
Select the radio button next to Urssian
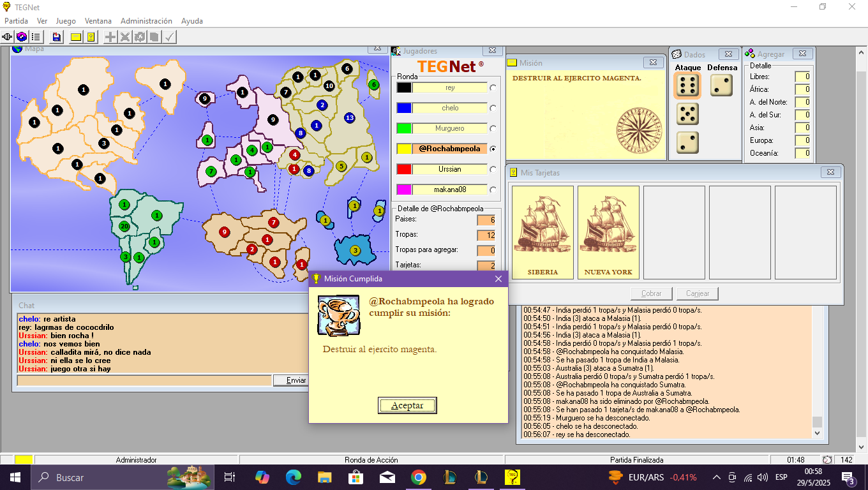pyautogui.click(x=493, y=170)
